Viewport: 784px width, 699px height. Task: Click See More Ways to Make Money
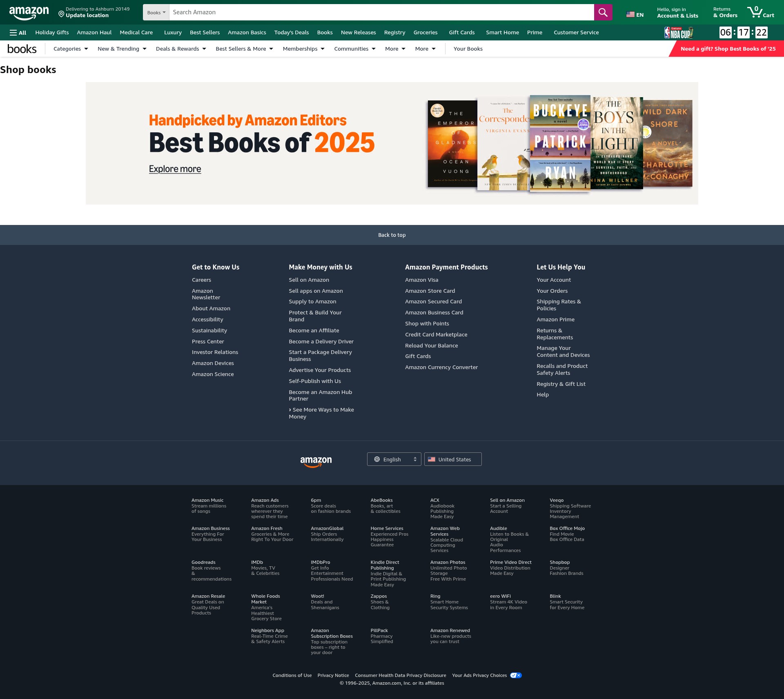tap(321, 413)
